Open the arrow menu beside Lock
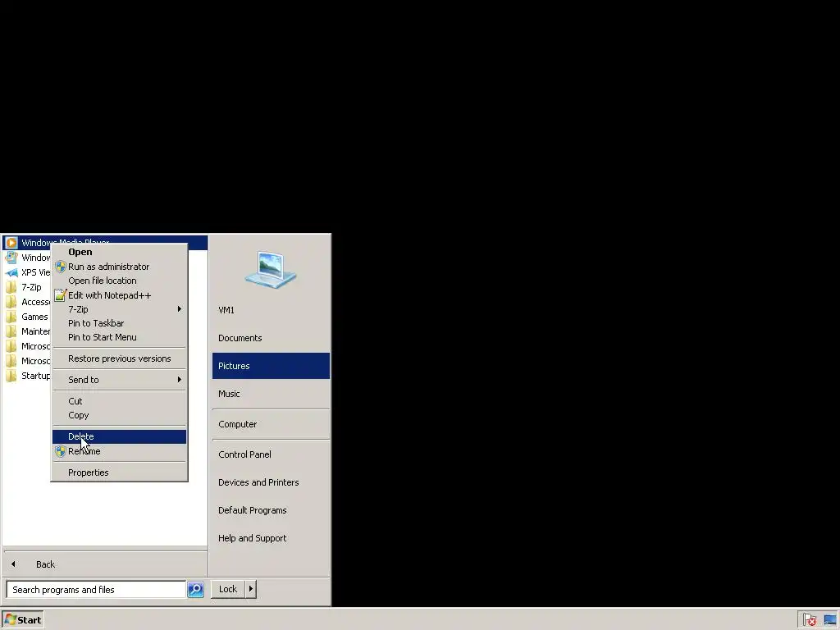Viewport: 840px width, 630px height. pos(251,589)
